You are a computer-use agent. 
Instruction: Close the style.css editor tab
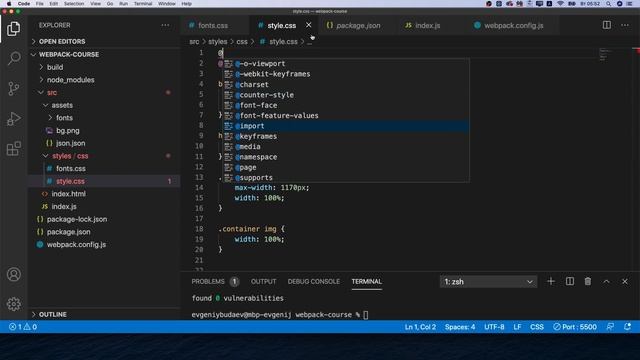click(x=309, y=25)
